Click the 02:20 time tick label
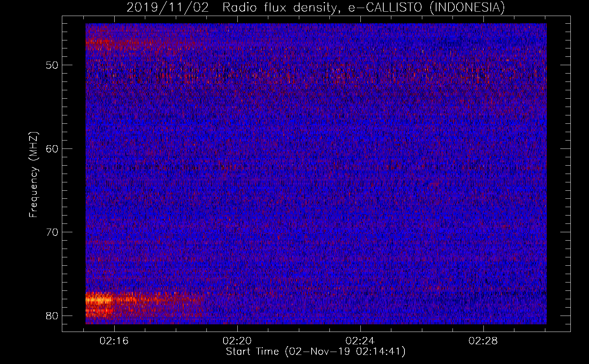This screenshot has width=589, height=364. click(237, 341)
